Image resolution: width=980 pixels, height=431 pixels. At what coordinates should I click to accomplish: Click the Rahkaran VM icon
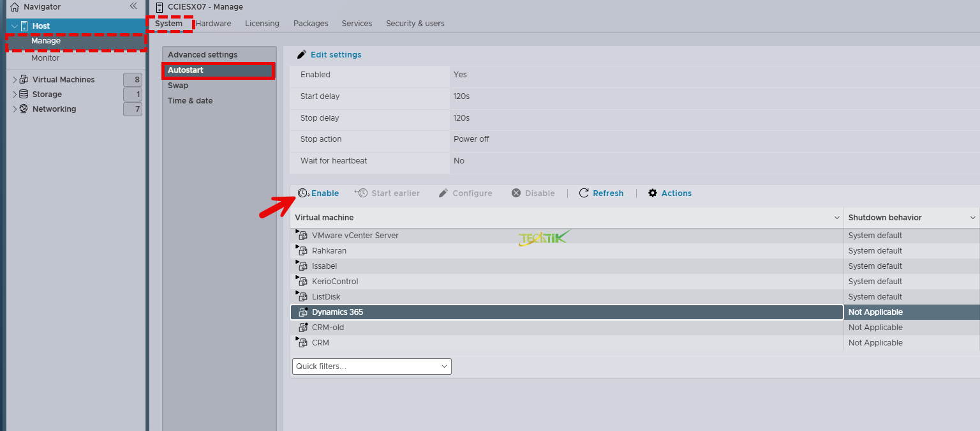(x=302, y=250)
